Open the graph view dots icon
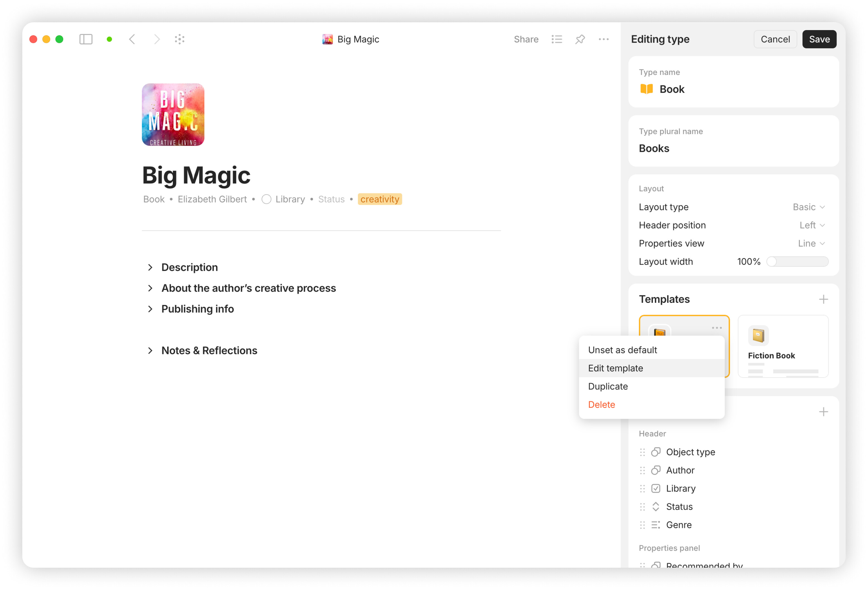Screen dimensions: 868x590 point(180,39)
